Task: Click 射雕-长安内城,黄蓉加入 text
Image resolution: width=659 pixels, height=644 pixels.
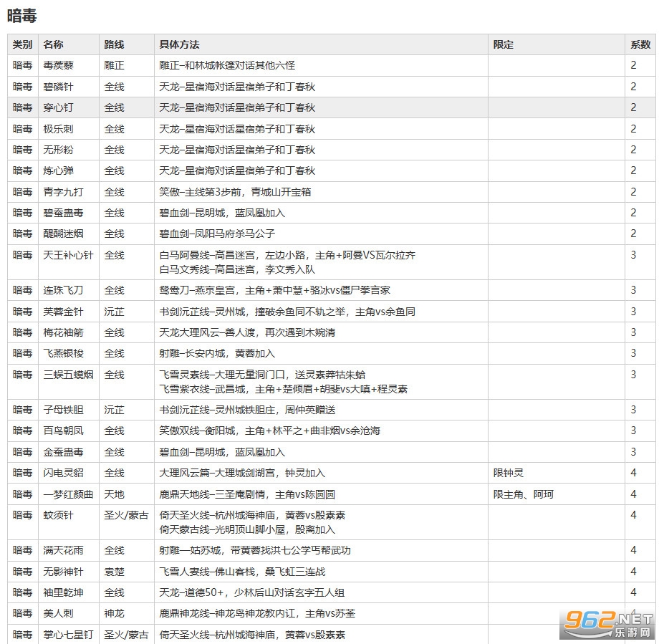Action: click(x=217, y=353)
